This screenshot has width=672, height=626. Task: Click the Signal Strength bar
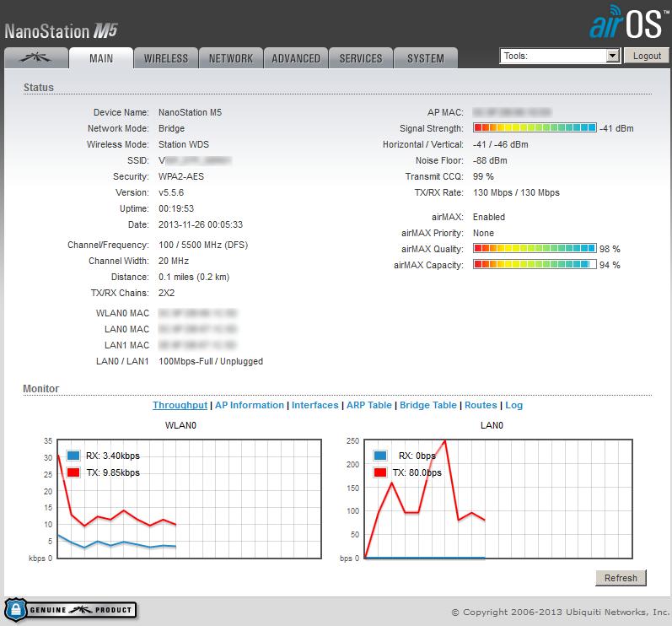pos(535,127)
